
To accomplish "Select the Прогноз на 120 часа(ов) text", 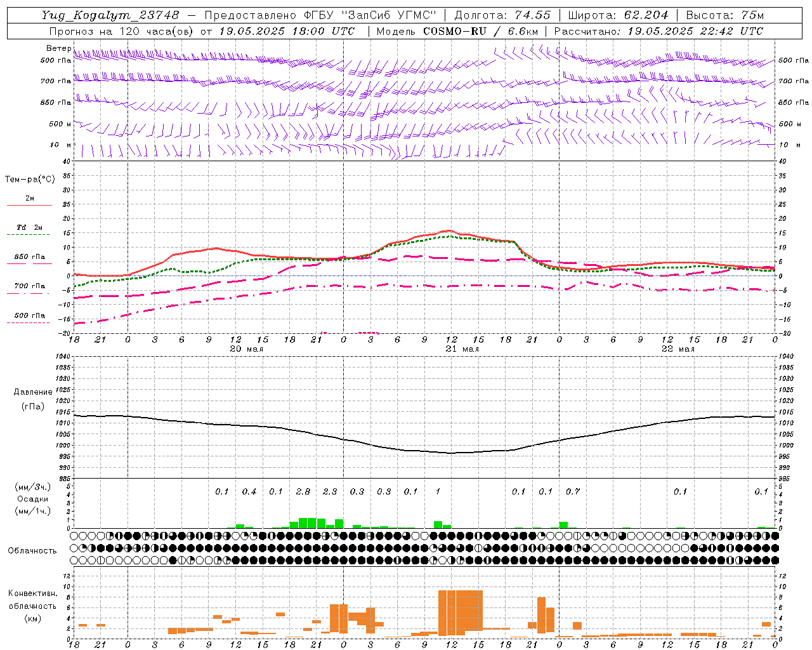I will 122,31.
